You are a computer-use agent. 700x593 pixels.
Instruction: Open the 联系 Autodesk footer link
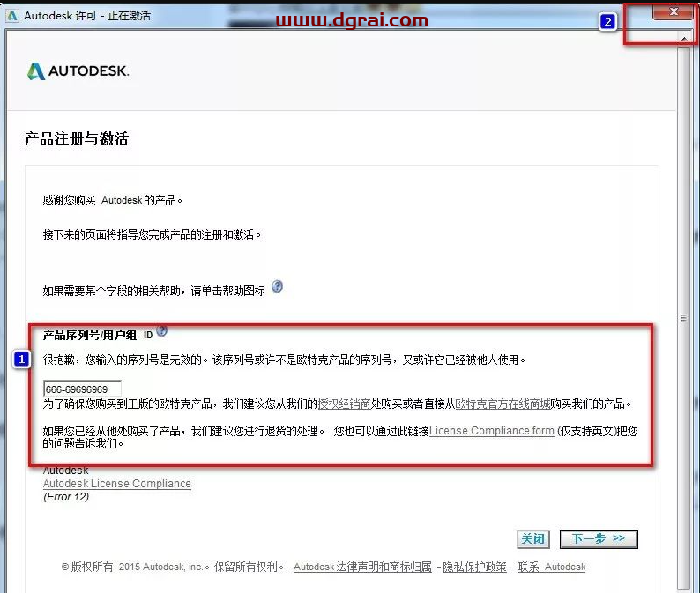[x=552, y=567]
